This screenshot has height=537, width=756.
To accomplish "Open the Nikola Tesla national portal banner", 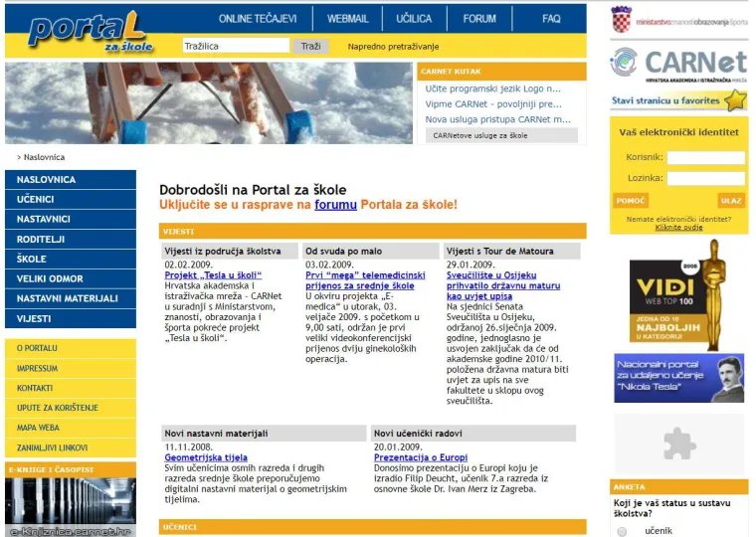I will [x=678, y=379].
